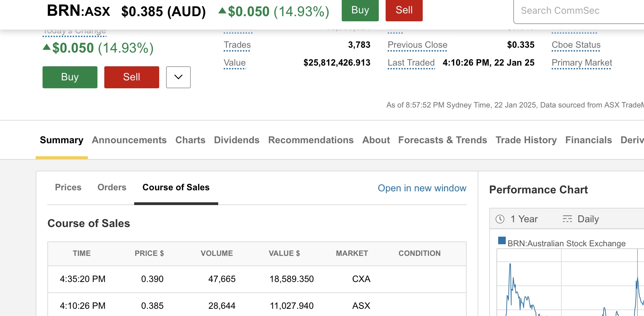This screenshot has width=644, height=316.
Task: Click the 28,644 volume cell
Action: pyautogui.click(x=222, y=306)
